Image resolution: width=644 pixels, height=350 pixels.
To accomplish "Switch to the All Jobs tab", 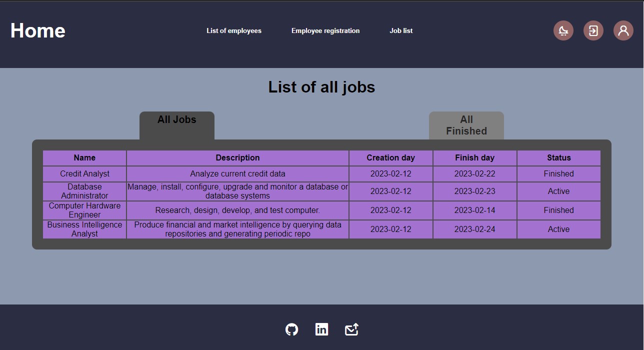I will (x=177, y=125).
